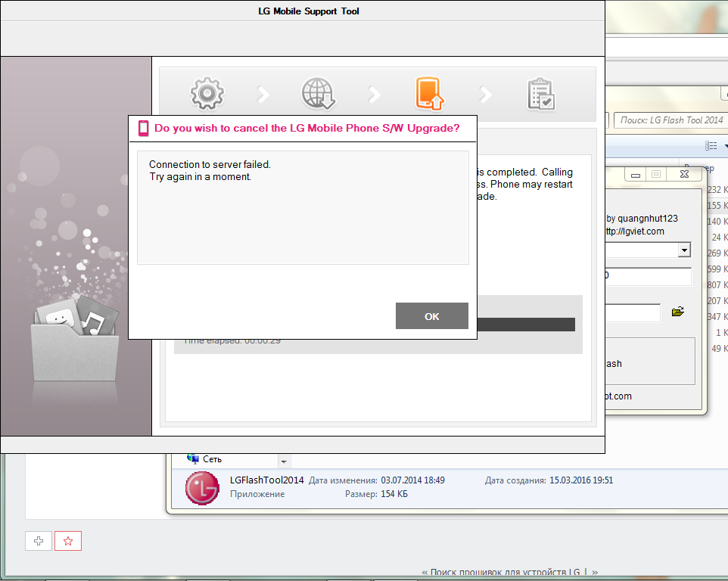This screenshot has width=728, height=581.
Task: Close the small flash tool window
Action: pyautogui.click(x=684, y=174)
